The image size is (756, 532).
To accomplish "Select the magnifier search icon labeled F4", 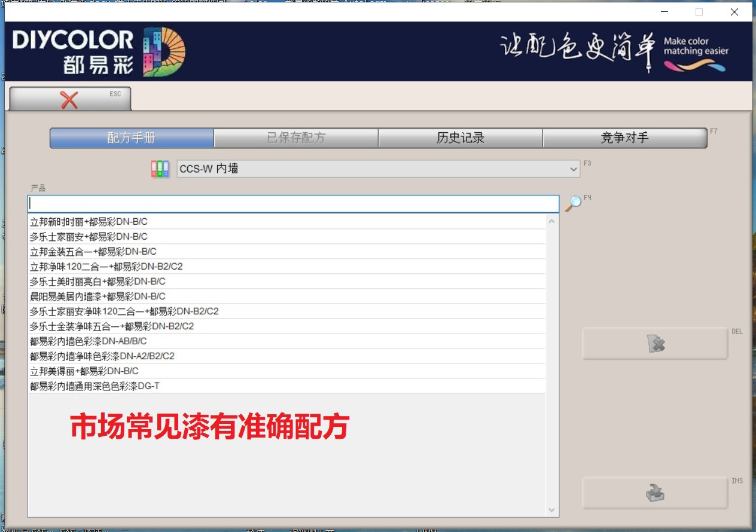I will click(574, 204).
